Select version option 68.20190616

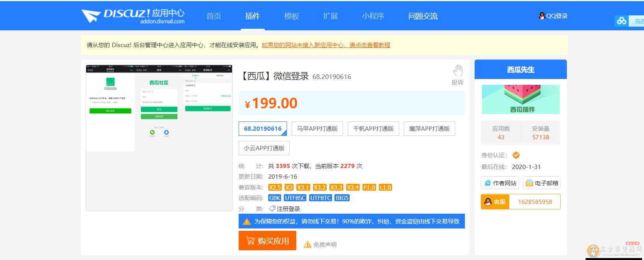(263, 129)
